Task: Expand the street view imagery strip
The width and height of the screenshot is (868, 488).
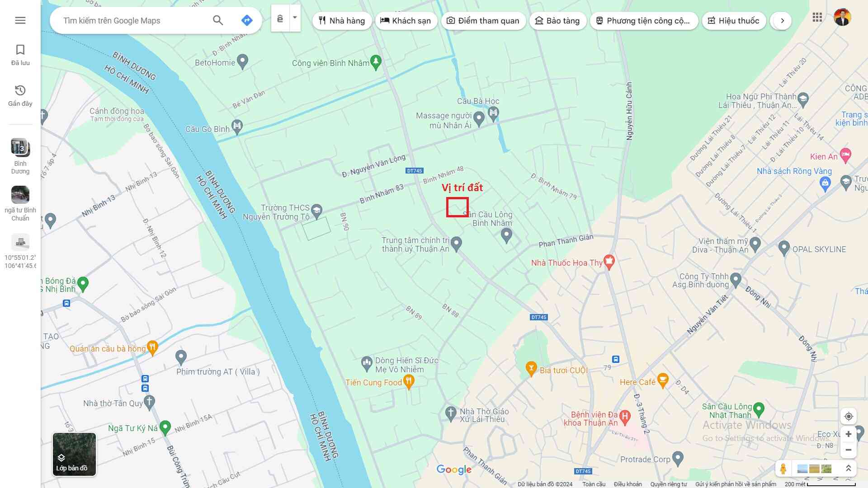Action: click(849, 469)
